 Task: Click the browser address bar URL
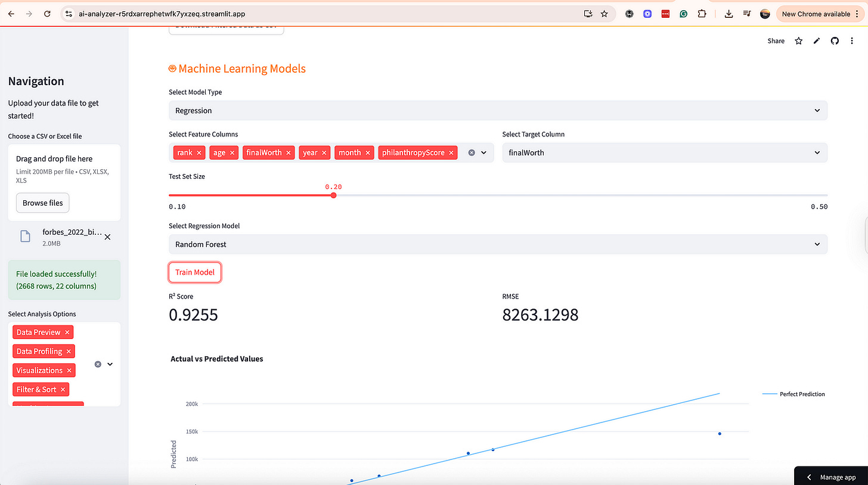[162, 14]
